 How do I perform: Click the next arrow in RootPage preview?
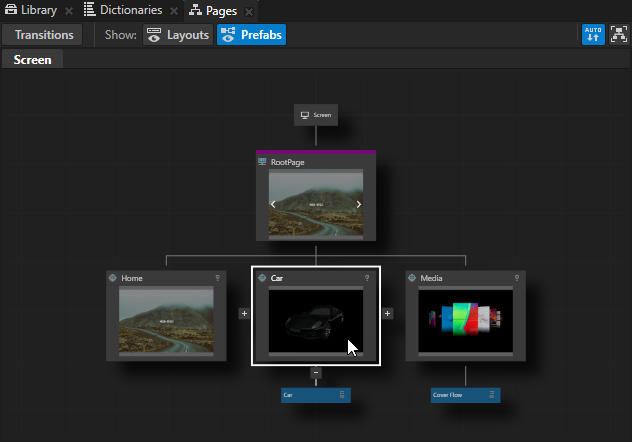pyautogui.click(x=359, y=204)
